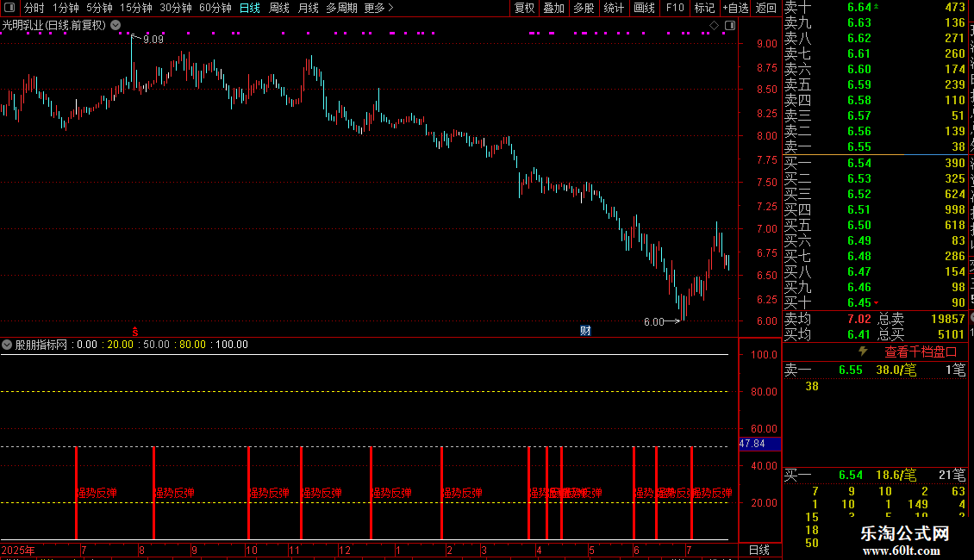Screen dimensions: 974x560
Task: Open the 多股 multi-stock view
Action: (x=584, y=8)
